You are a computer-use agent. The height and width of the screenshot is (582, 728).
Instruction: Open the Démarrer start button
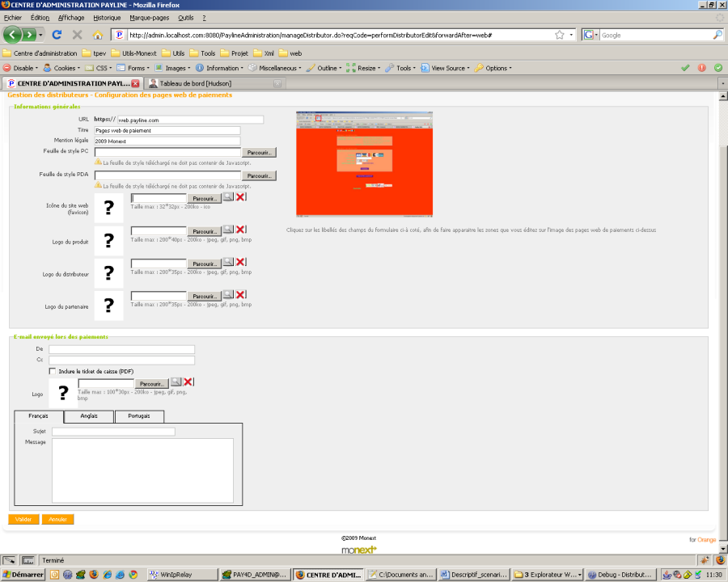(x=23, y=575)
